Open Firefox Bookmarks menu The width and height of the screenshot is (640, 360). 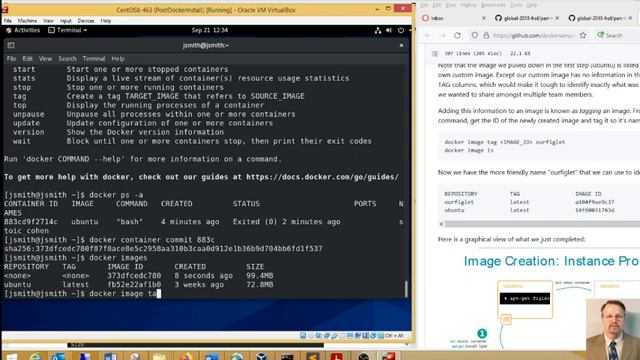(493, 5)
